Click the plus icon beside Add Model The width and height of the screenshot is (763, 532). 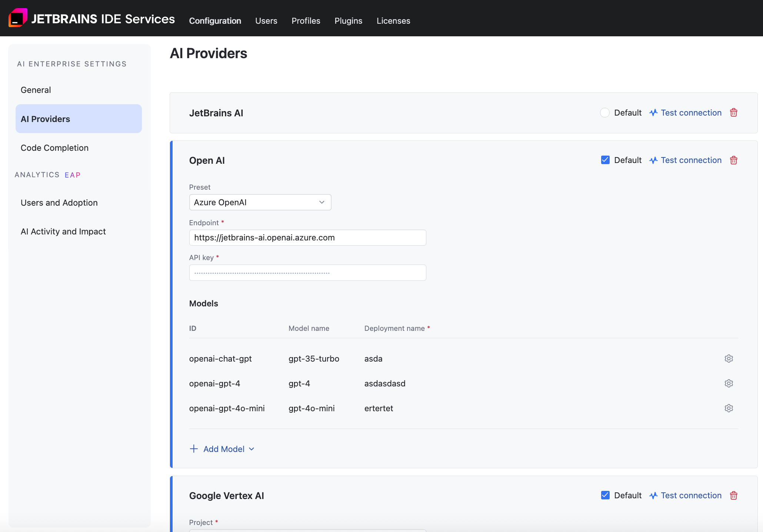[194, 449]
